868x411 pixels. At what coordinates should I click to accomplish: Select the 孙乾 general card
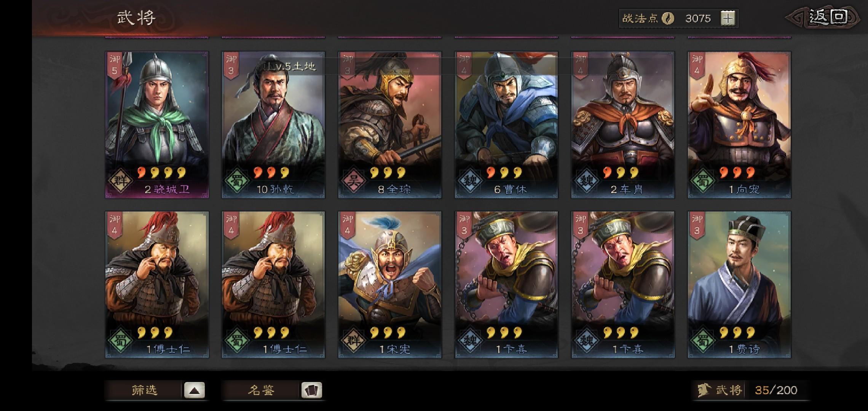point(273,125)
